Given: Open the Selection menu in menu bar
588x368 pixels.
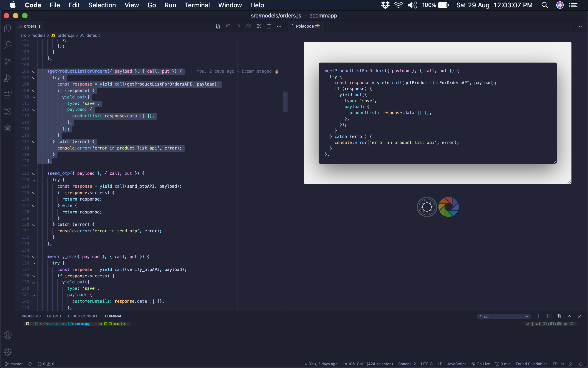Looking at the screenshot, I should click(102, 5).
